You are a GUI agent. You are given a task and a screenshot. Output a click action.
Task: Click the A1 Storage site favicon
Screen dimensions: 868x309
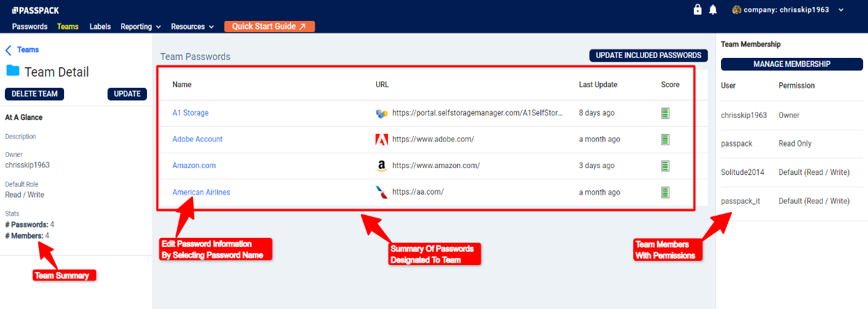point(381,113)
